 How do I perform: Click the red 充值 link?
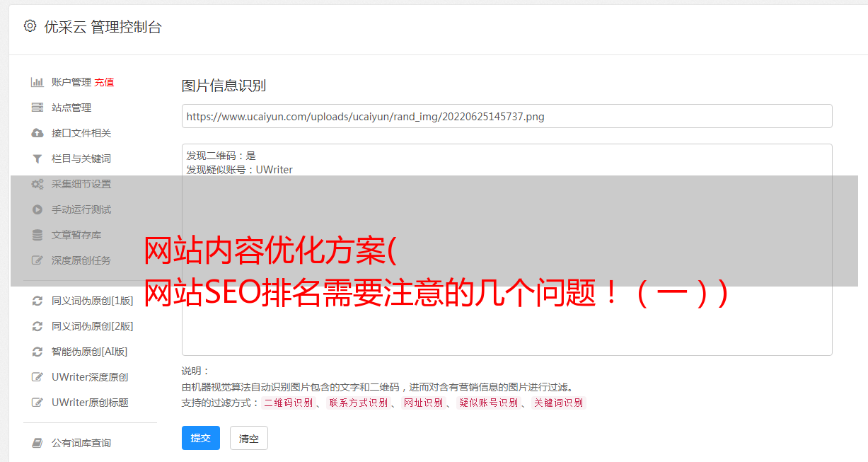click(104, 82)
